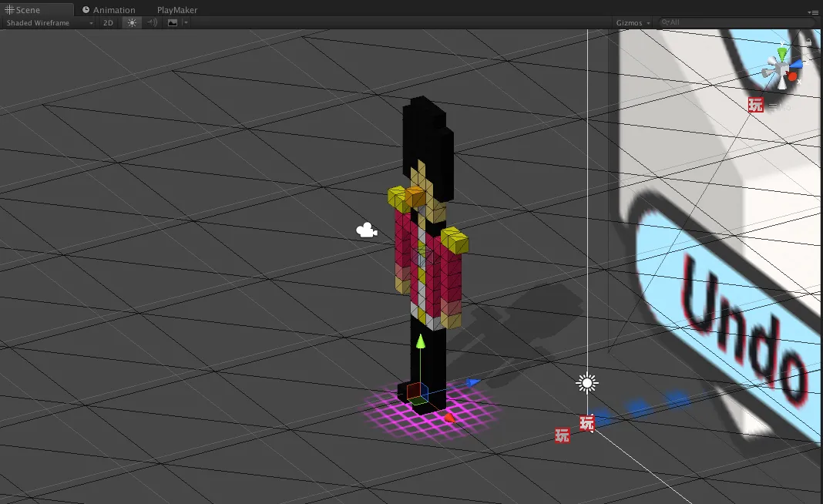The image size is (823, 504).
Task: Click the green Y axis cone of orientation gizmo
Action: coord(783,53)
